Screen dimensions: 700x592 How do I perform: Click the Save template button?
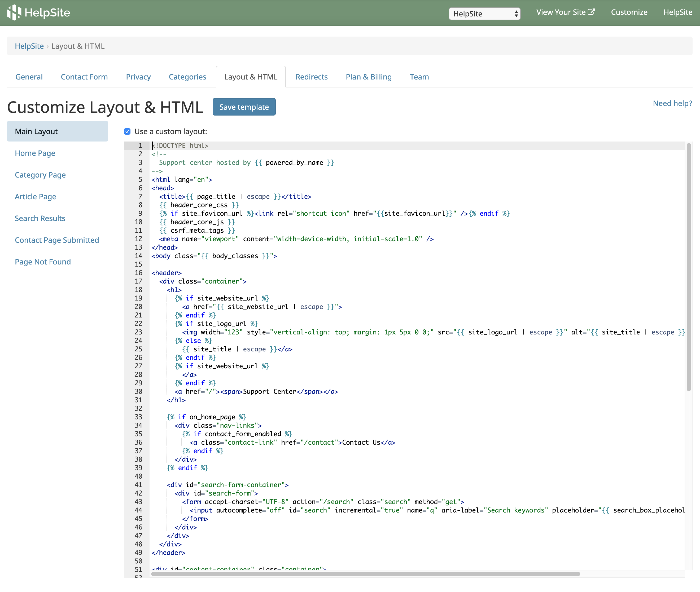244,107
